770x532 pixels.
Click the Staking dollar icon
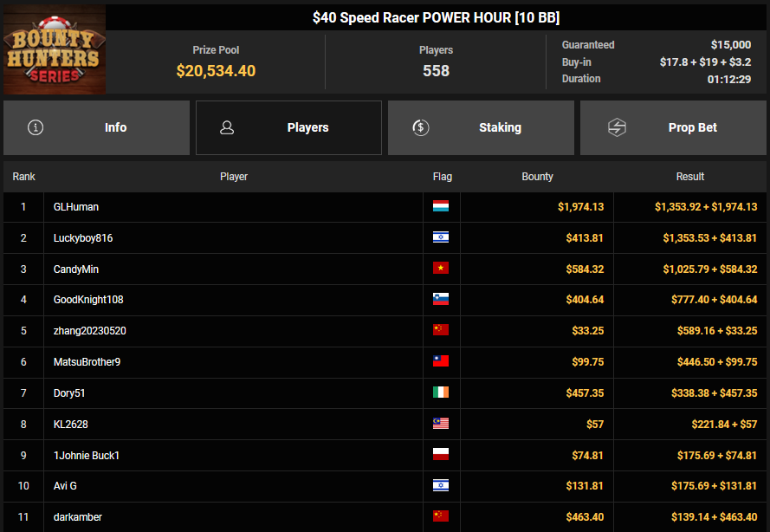tap(420, 127)
